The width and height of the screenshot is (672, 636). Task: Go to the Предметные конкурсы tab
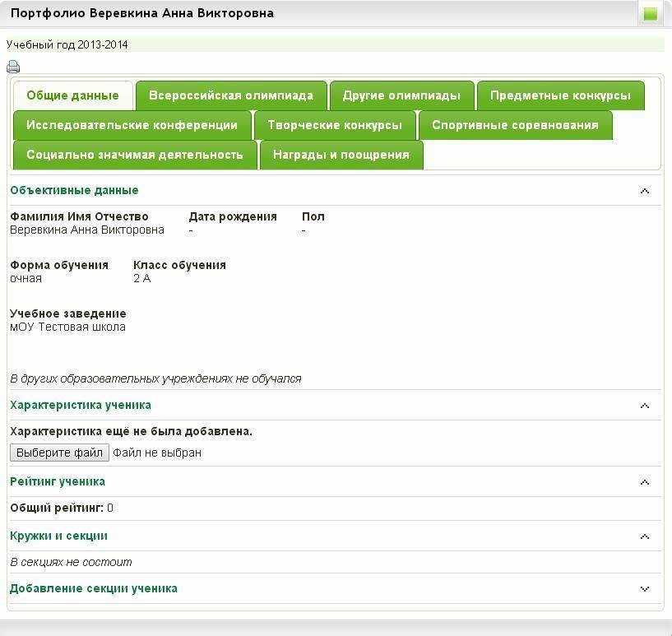pos(560,95)
